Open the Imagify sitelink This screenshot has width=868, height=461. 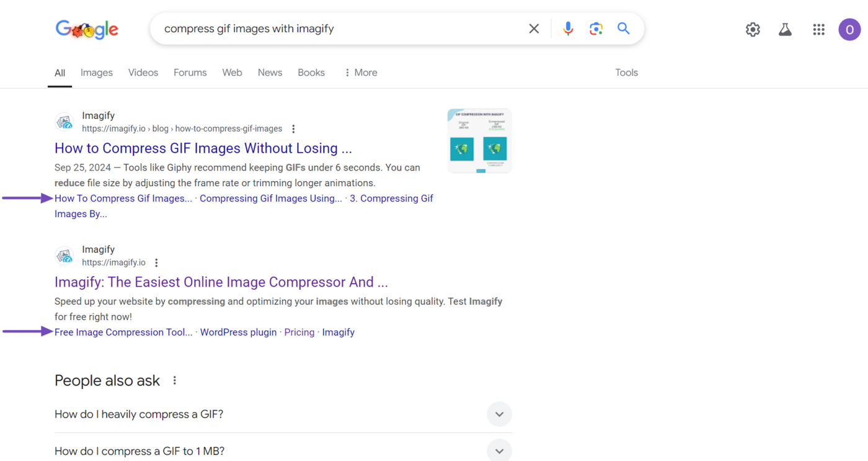[x=339, y=333]
